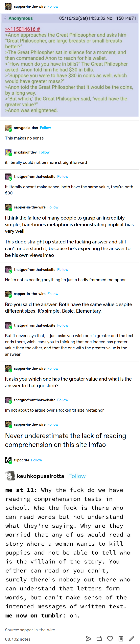This screenshot has height=644, width=140.
Task: Follow maxknightley
Action: tap(44, 152)
